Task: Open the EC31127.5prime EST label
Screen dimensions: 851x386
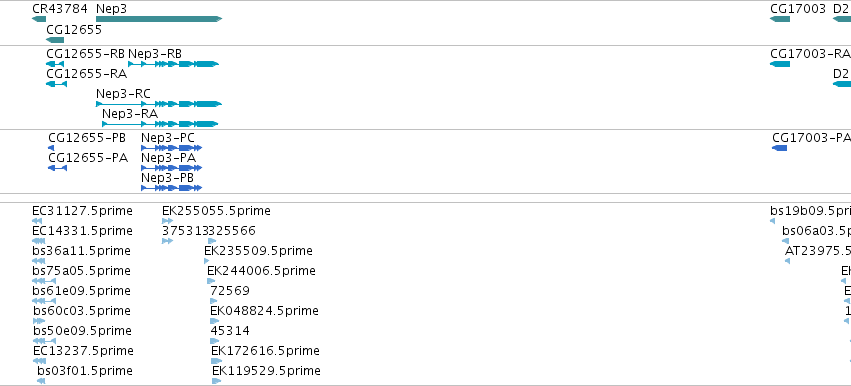Action: 82,211
